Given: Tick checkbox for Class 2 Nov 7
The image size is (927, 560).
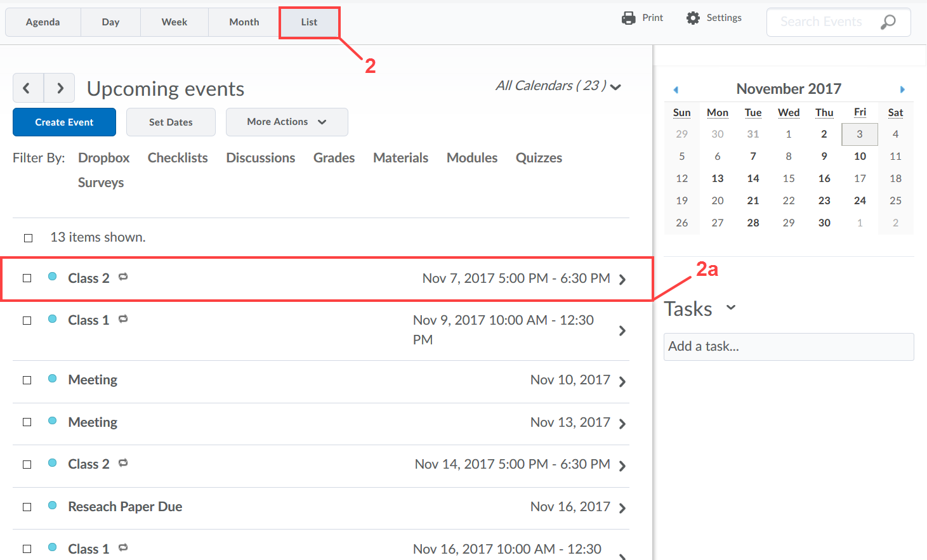Looking at the screenshot, I should (27, 278).
